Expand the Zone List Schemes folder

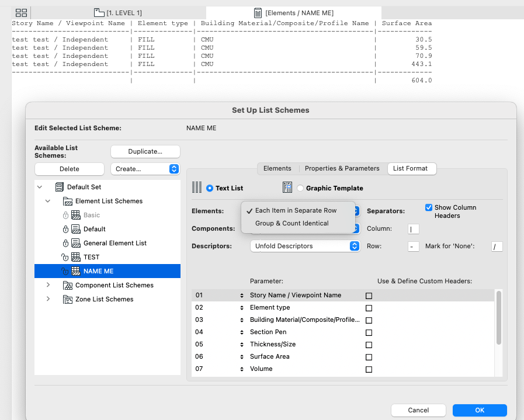pos(48,299)
